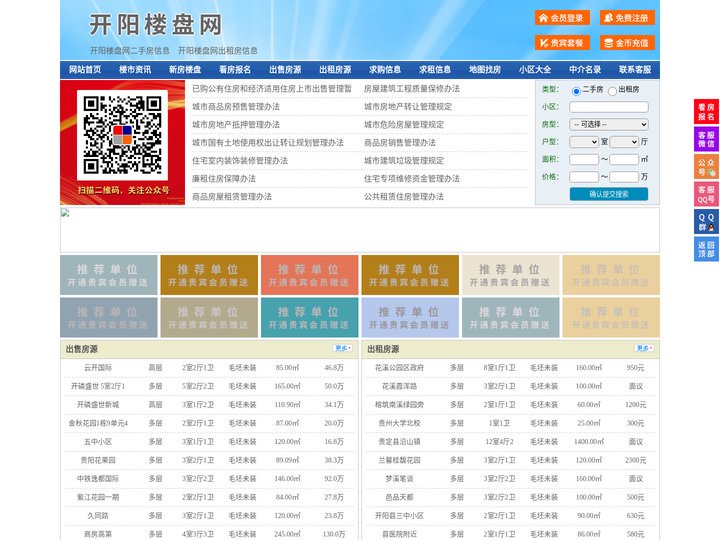Click the coral-red 推荐单位 banner tile
This screenshot has width=720, height=540.
coord(309,275)
